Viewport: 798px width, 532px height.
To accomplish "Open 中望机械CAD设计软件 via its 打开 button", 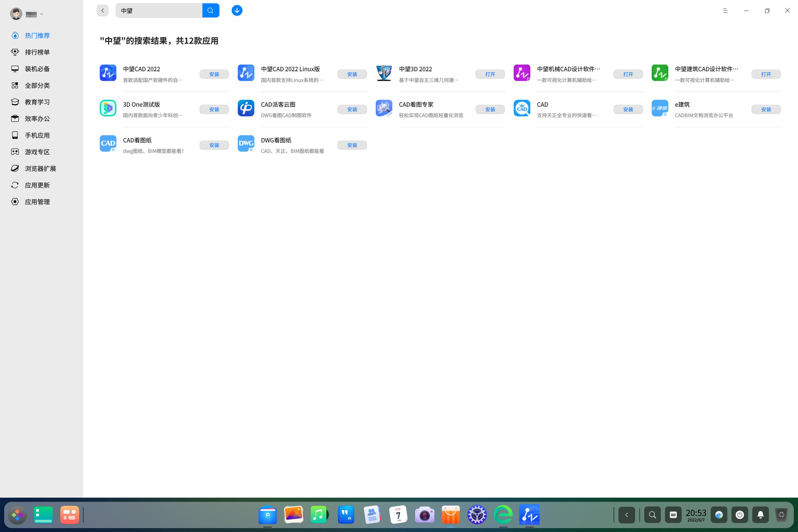I will (x=628, y=74).
